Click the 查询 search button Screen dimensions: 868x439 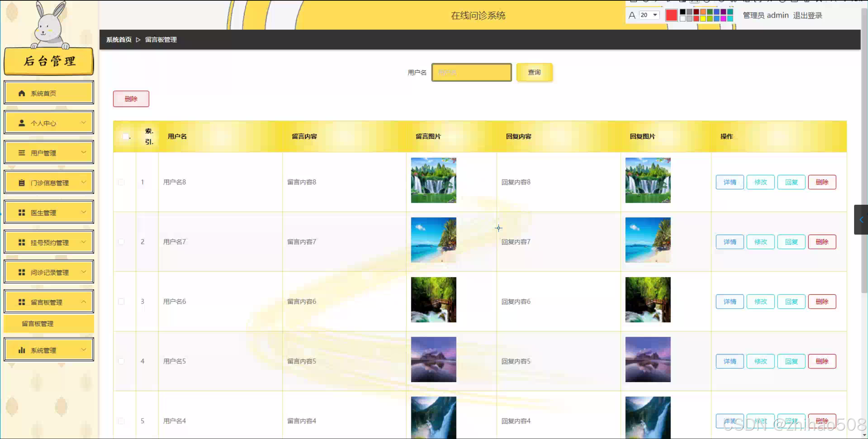coord(534,72)
